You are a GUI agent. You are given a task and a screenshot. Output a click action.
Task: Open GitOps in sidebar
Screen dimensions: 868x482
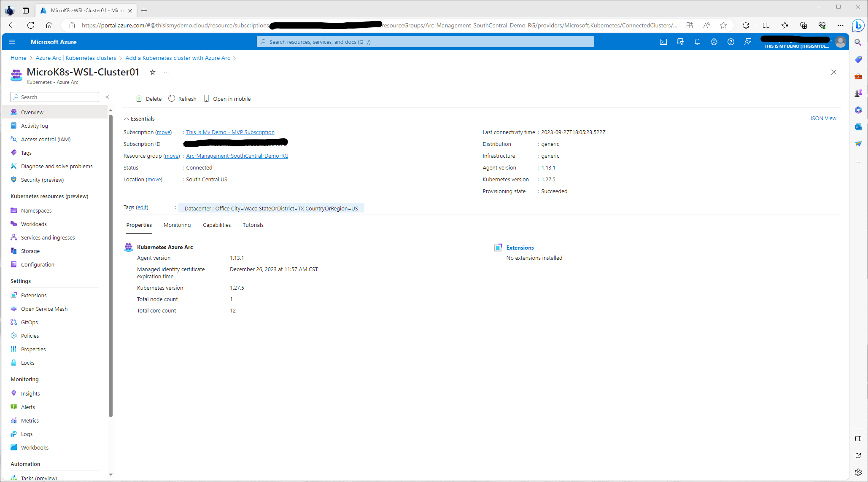[29, 323]
